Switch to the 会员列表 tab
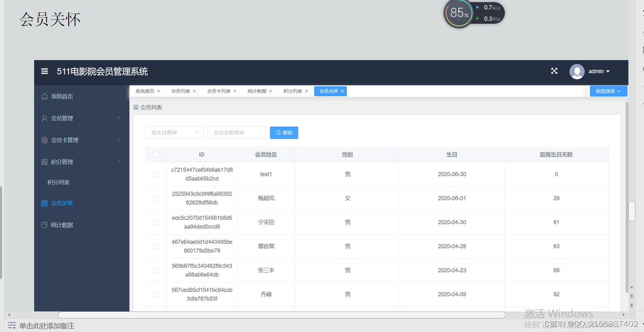This screenshot has width=644, height=332. pos(180,91)
